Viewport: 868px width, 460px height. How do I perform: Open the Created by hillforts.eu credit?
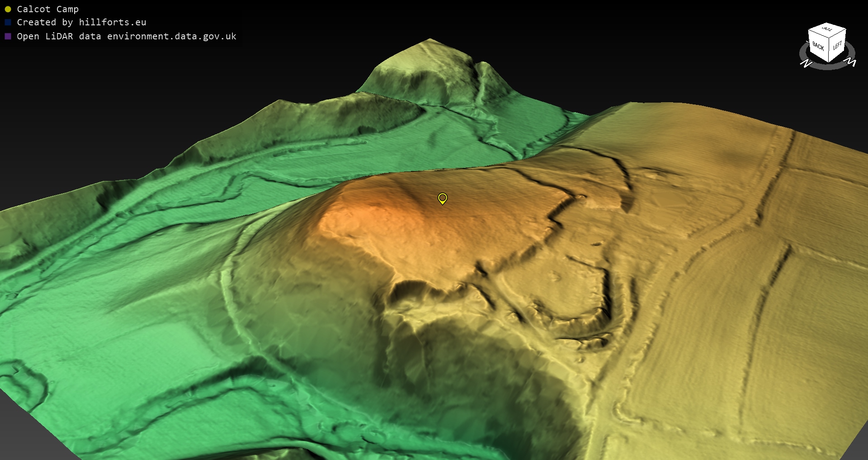pos(81,22)
